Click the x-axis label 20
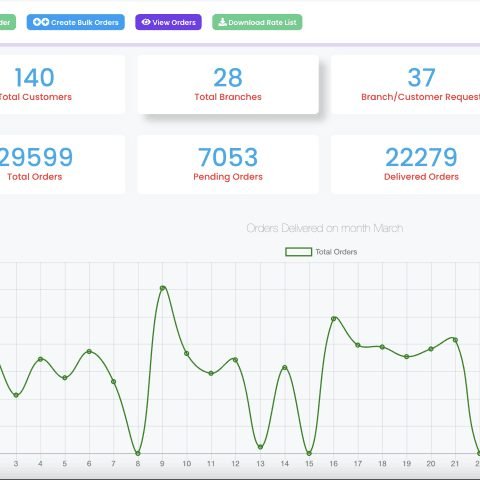 pyautogui.click(x=431, y=464)
